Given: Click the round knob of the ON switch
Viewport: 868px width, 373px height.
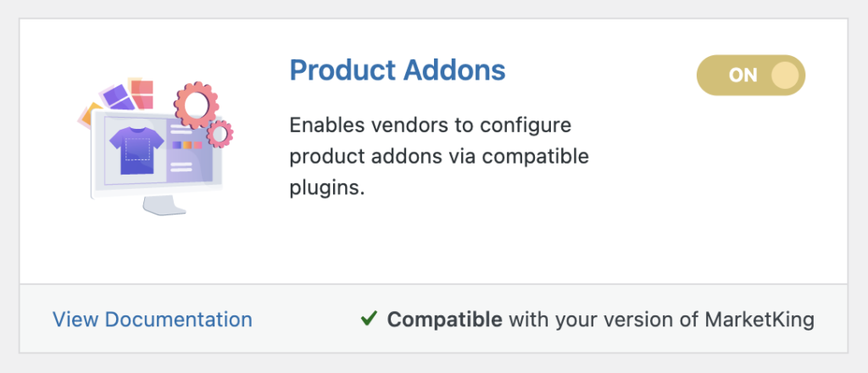Looking at the screenshot, I should [784, 75].
